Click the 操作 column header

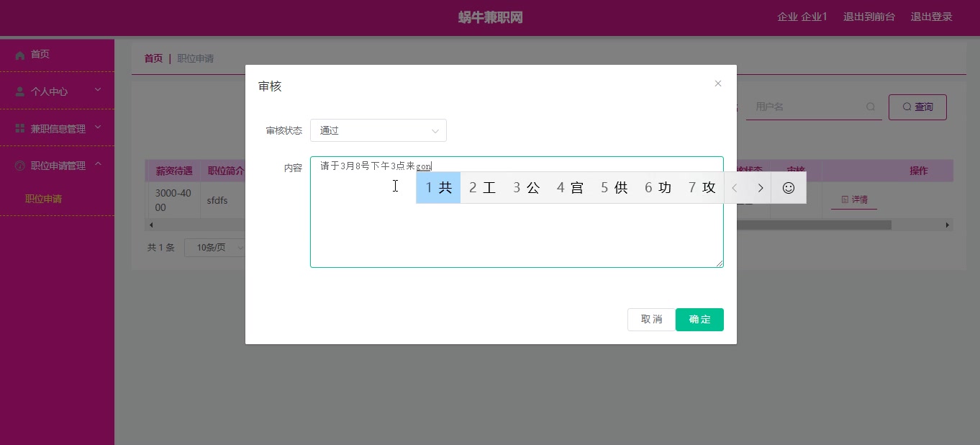pyautogui.click(x=919, y=171)
